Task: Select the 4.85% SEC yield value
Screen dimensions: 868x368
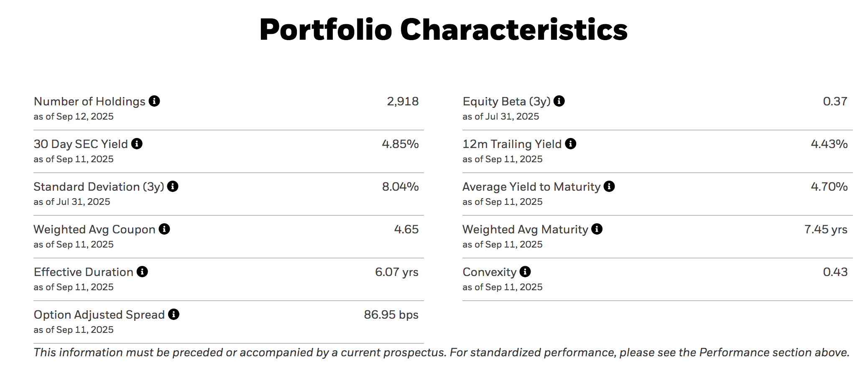Action: 400,144
